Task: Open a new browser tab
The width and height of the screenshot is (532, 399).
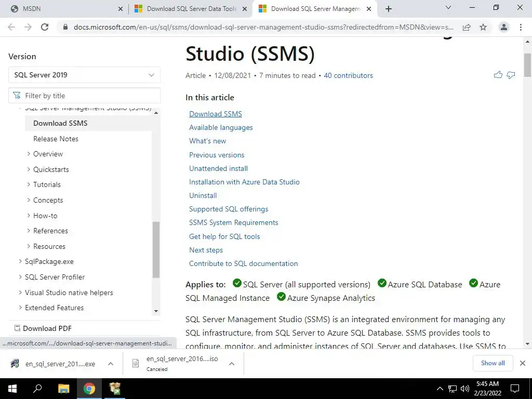Action: click(389, 9)
